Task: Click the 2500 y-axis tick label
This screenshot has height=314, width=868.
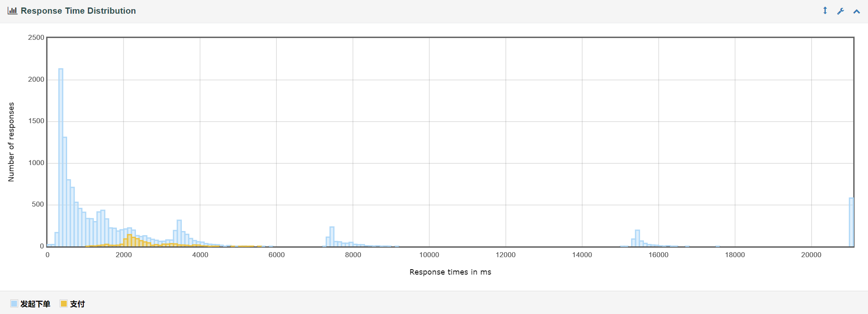Action: coord(36,38)
